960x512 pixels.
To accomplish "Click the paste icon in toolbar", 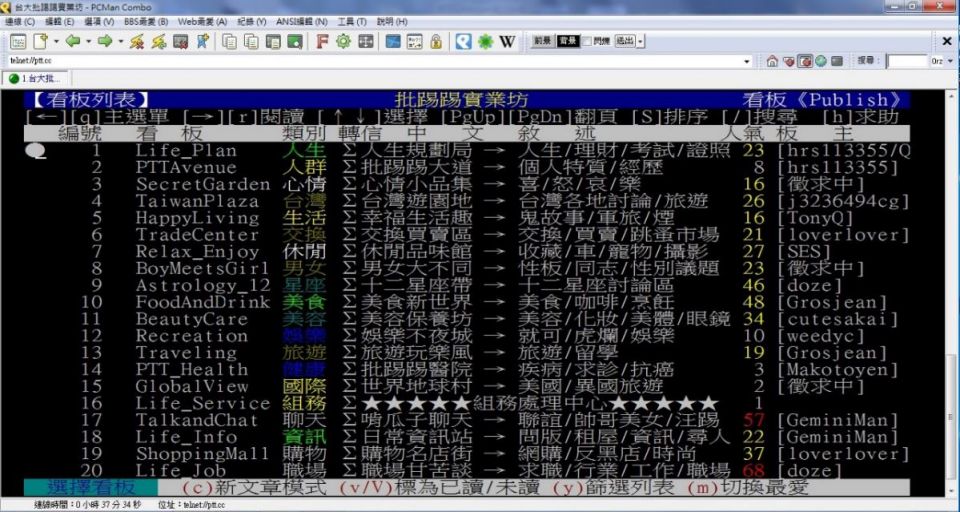I will point(251,42).
